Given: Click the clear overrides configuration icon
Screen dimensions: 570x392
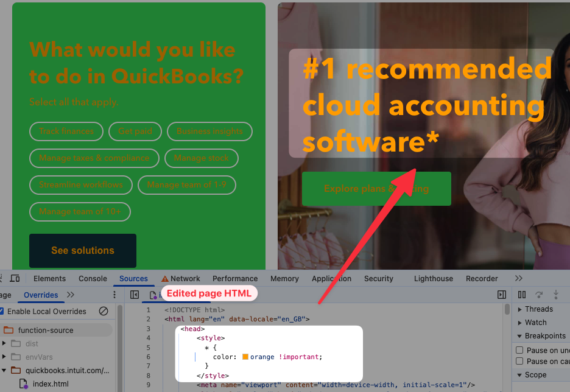Looking at the screenshot, I should point(104,311).
